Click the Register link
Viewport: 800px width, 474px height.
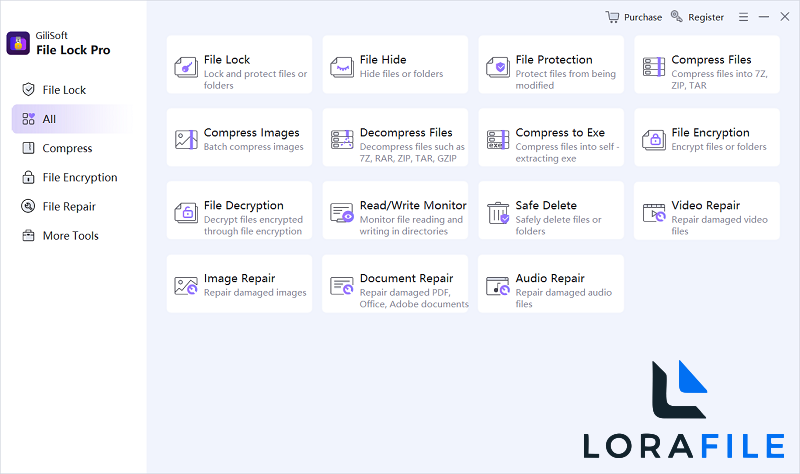click(x=706, y=17)
